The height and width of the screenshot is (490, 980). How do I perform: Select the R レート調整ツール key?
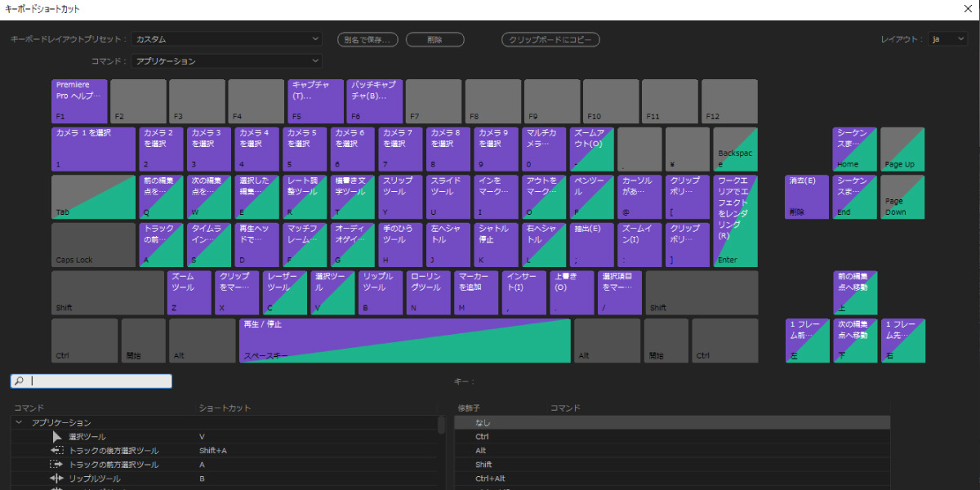coord(305,196)
